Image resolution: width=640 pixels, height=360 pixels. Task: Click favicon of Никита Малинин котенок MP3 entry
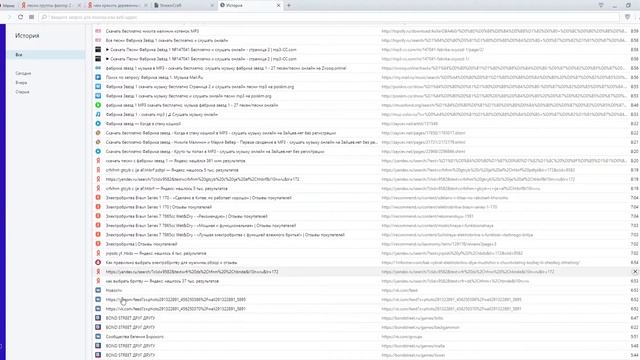(x=98, y=31)
